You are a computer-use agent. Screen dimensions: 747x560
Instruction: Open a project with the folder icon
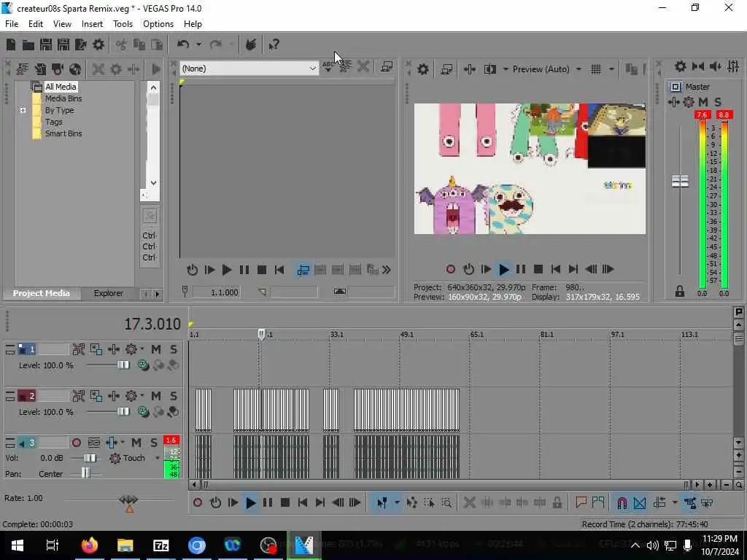28,44
